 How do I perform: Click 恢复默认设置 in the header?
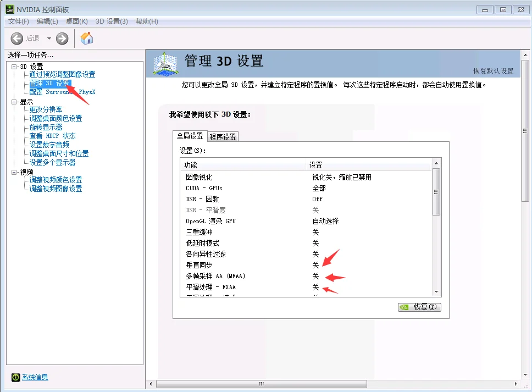[494, 71]
